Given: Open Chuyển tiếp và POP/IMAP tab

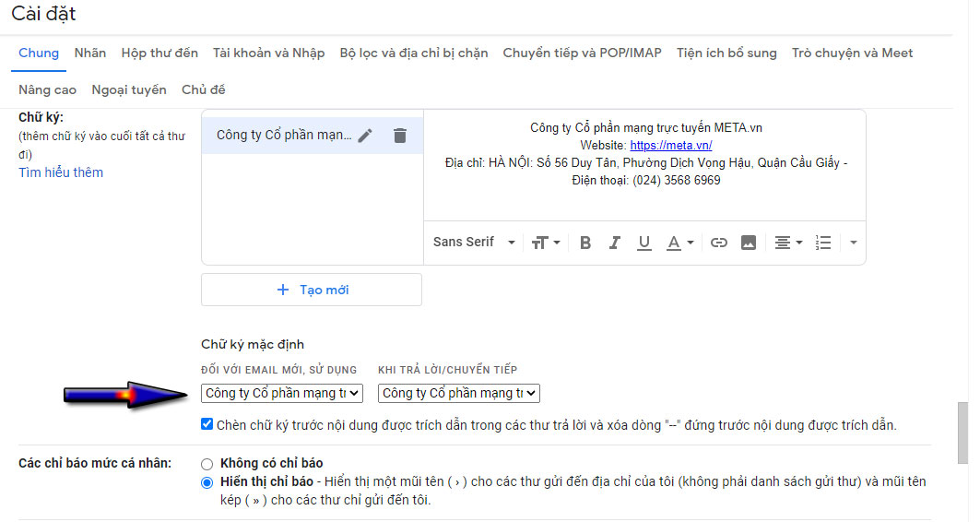Looking at the screenshot, I should (582, 53).
